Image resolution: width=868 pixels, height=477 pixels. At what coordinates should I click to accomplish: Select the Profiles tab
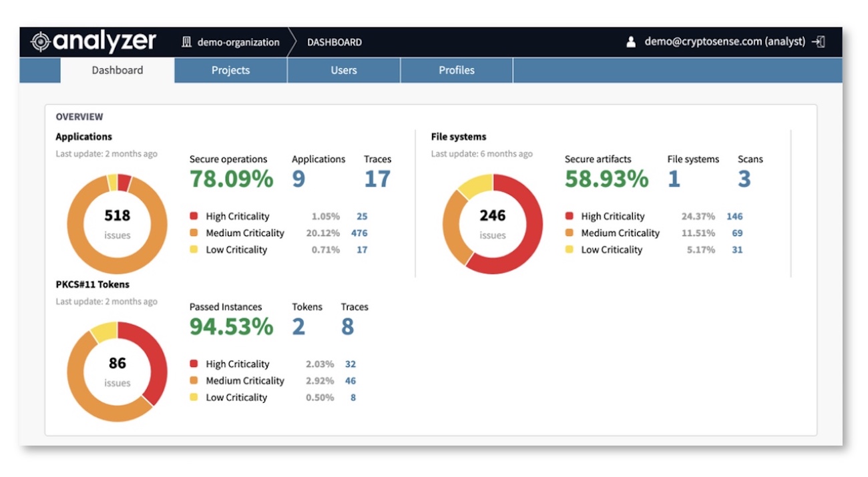456,70
